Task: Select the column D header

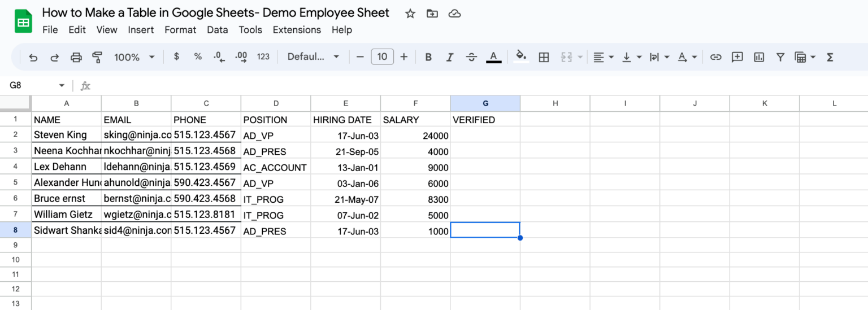Action: tap(276, 103)
